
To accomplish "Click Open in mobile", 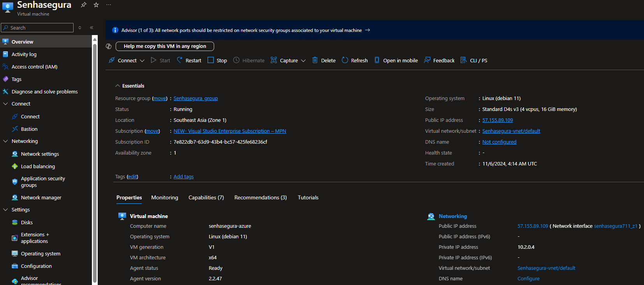I will 396,60.
